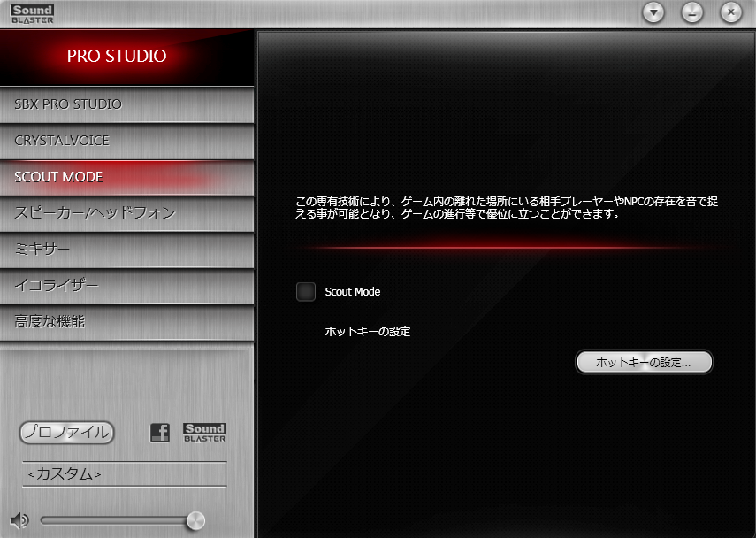Click the ホットキーの設定 label text
The height and width of the screenshot is (538, 756).
pos(368,332)
